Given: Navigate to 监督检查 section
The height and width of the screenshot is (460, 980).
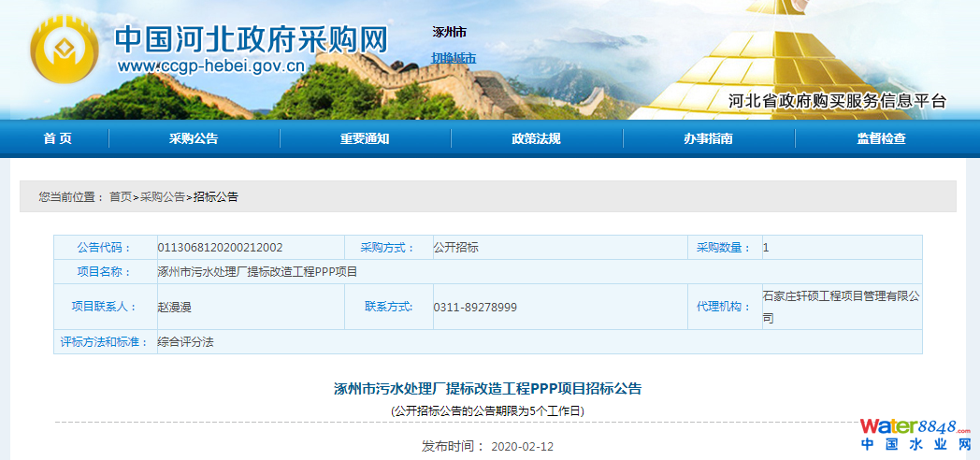Looking at the screenshot, I should pos(881,138).
